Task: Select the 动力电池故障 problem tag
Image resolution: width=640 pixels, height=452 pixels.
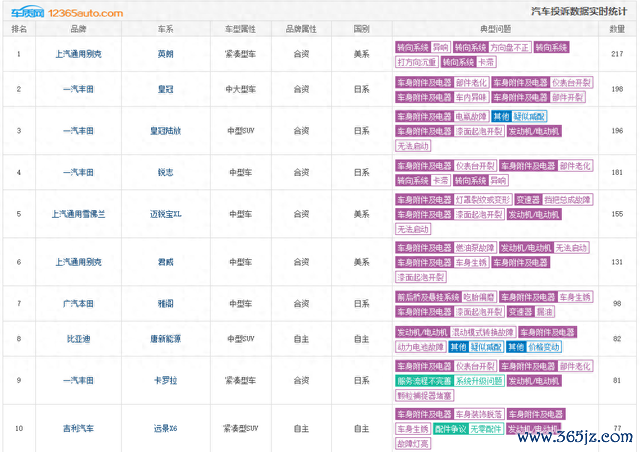Action: pyautogui.click(x=420, y=347)
